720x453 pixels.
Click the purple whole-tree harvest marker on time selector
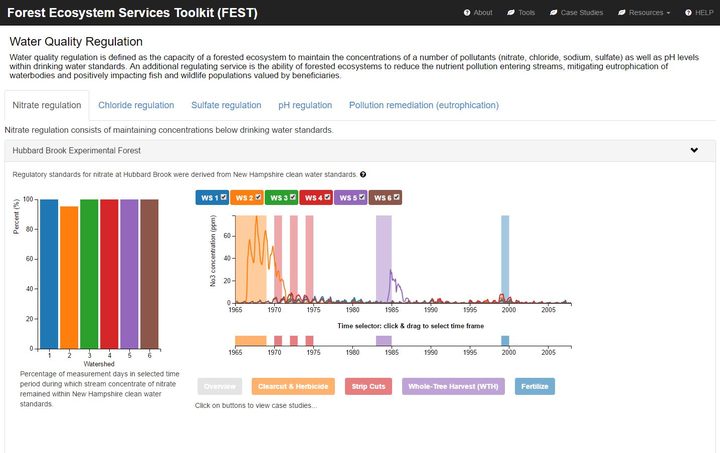pyautogui.click(x=384, y=341)
